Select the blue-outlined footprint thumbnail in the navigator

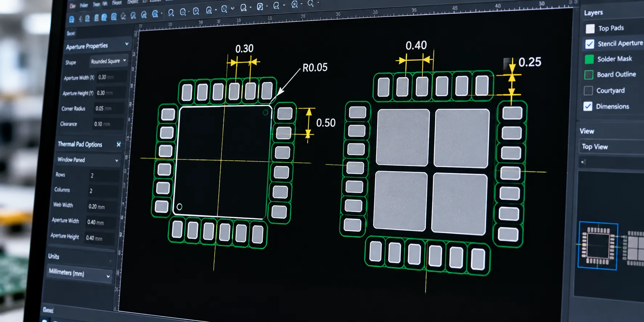point(598,246)
